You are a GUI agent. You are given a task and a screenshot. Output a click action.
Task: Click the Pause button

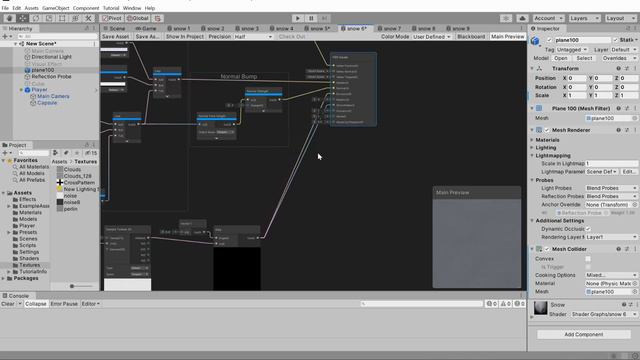[x=311, y=18]
